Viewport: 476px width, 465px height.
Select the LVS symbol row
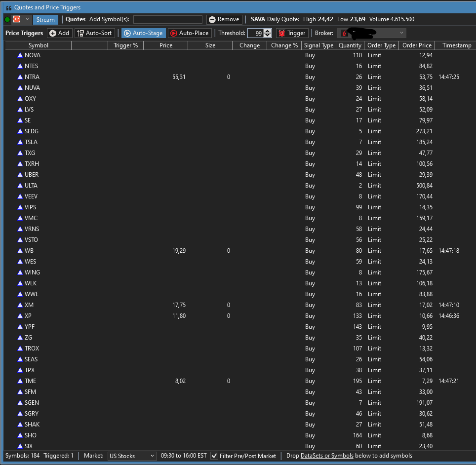[240, 110]
